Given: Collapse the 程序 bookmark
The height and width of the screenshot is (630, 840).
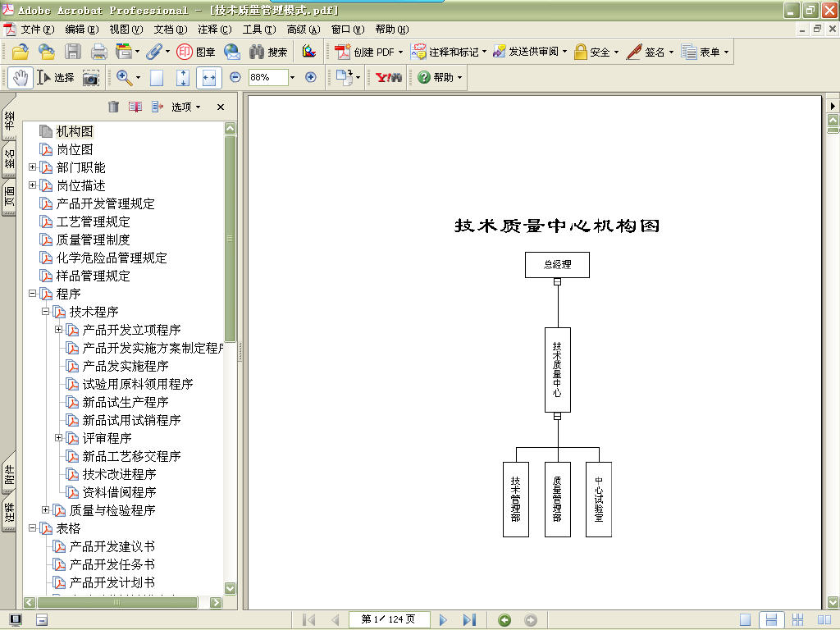Looking at the screenshot, I should click(33, 294).
